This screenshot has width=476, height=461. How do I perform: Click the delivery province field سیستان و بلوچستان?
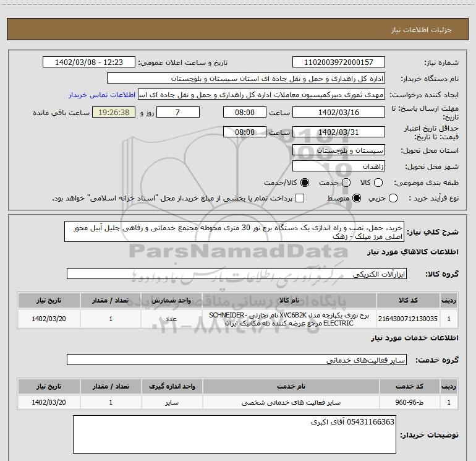tap(339, 150)
